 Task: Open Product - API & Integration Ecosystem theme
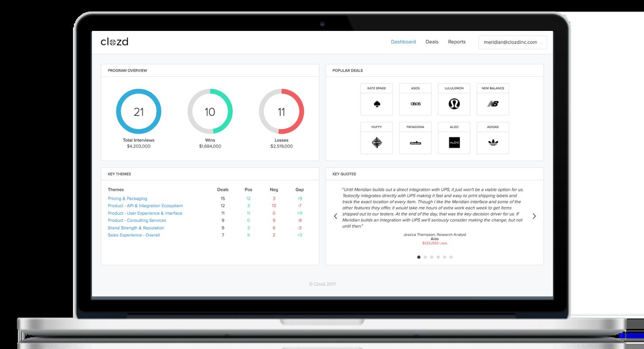(145, 206)
